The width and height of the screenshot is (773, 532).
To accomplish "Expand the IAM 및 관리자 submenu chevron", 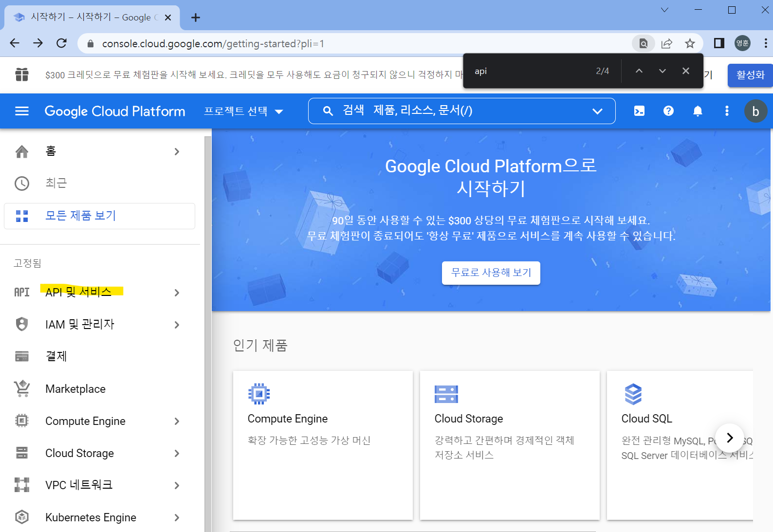I will point(177,325).
